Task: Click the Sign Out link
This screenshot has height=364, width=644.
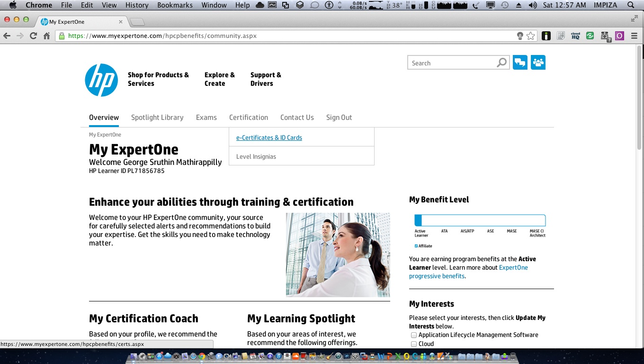Action: tap(339, 118)
